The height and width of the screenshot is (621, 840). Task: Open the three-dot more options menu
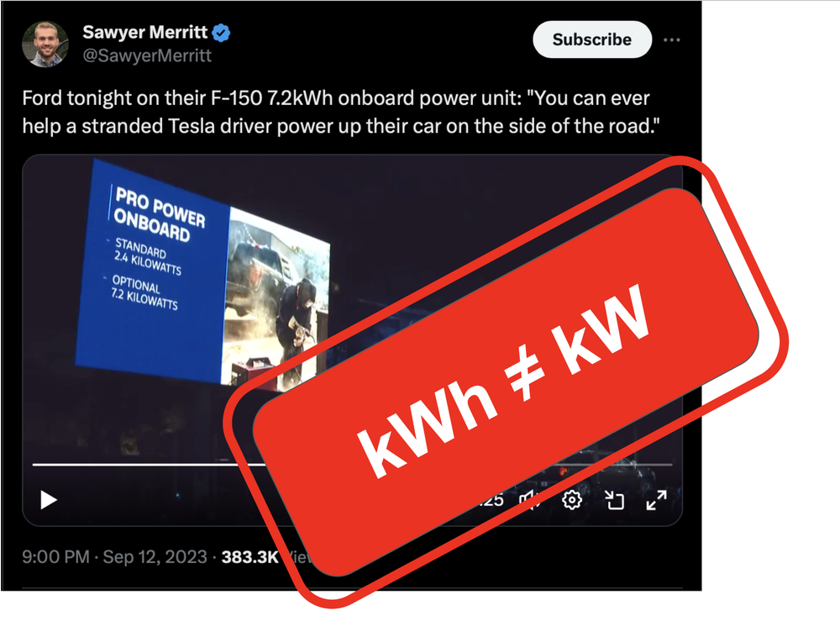click(671, 39)
